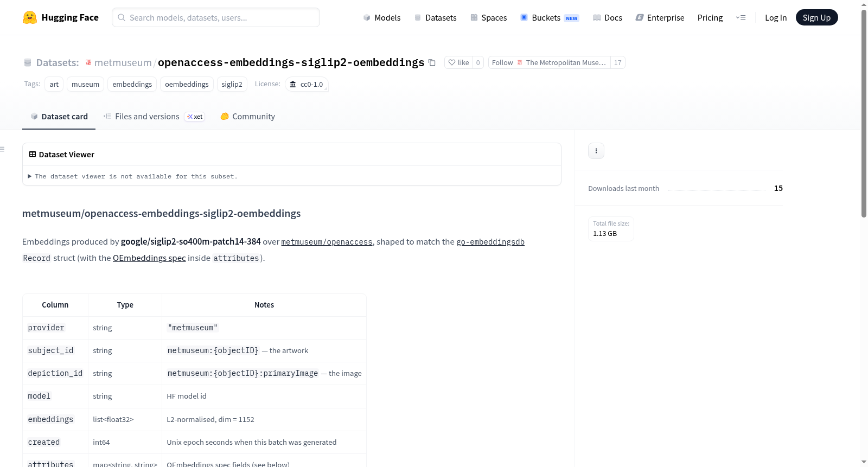The height and width of the screenshot is (467, 868).
Task: Open the Pricing page
Action: tap(710, 17)
